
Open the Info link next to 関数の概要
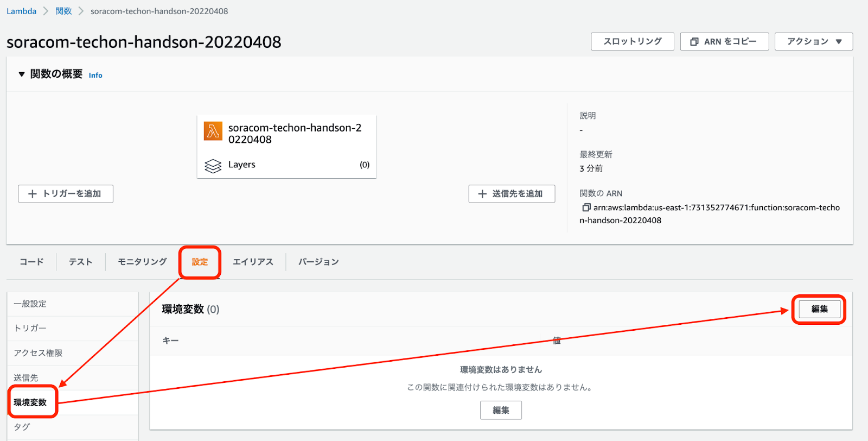click(x=95, y=75)
